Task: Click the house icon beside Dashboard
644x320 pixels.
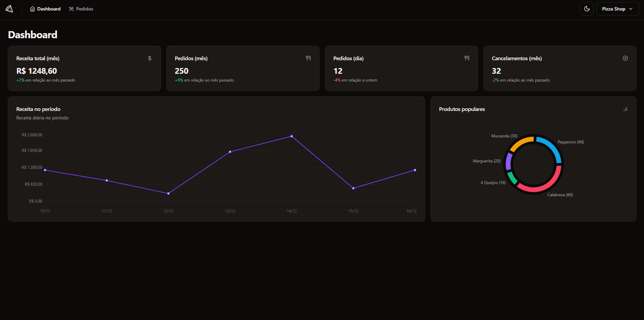Action: 33,9
